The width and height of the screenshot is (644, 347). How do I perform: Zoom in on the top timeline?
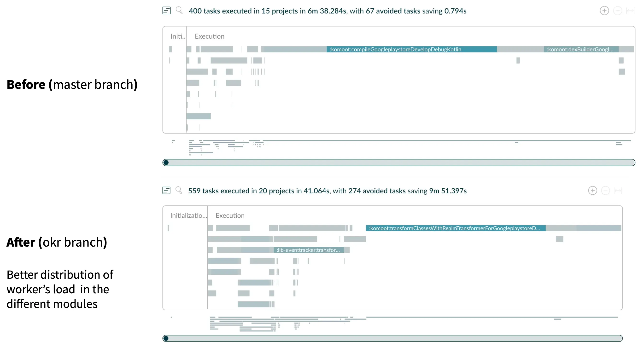(604, 11)
